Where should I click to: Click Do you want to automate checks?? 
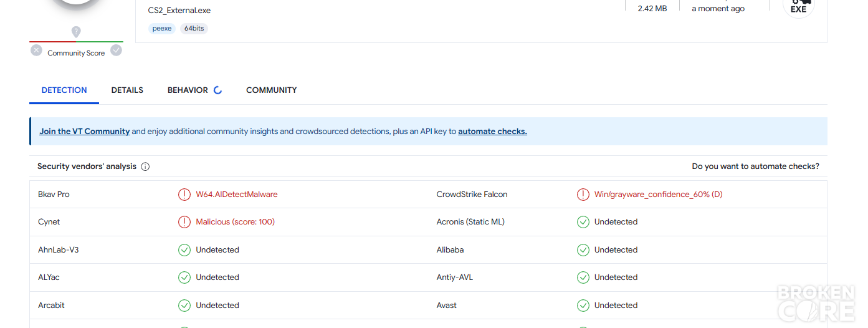coord(756,166)
